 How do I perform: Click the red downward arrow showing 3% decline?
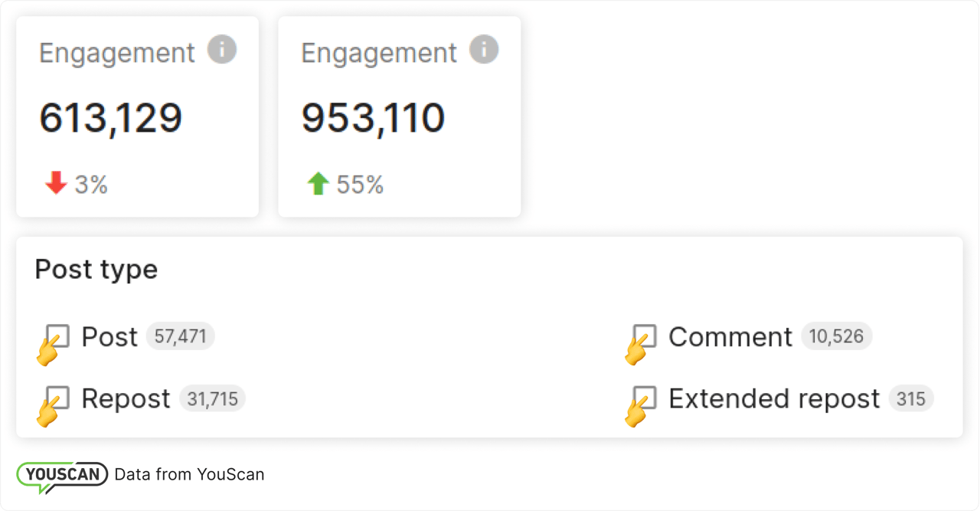click(54, 183)
